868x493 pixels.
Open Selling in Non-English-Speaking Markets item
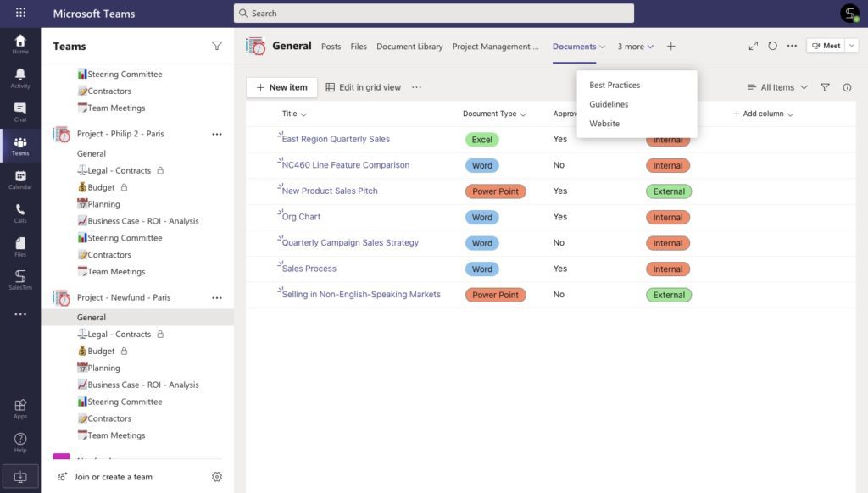pyautogui.click(x=361, y=295)
